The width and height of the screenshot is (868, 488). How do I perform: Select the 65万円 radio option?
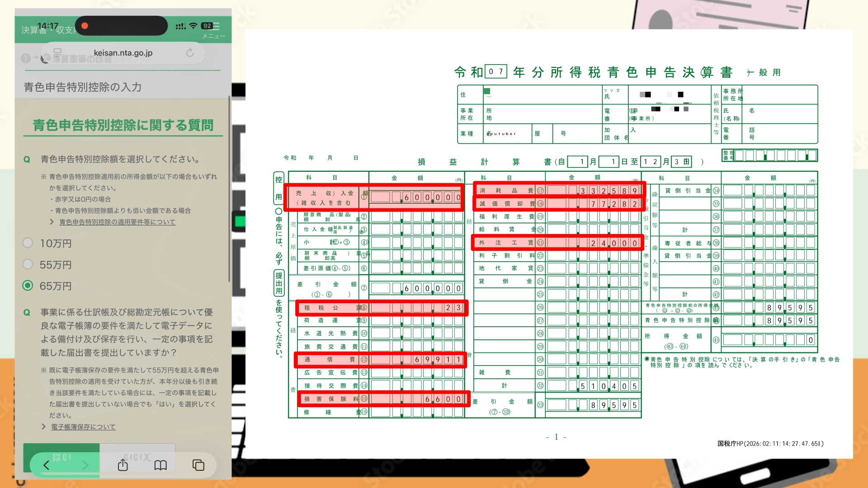tap(28, 286)
